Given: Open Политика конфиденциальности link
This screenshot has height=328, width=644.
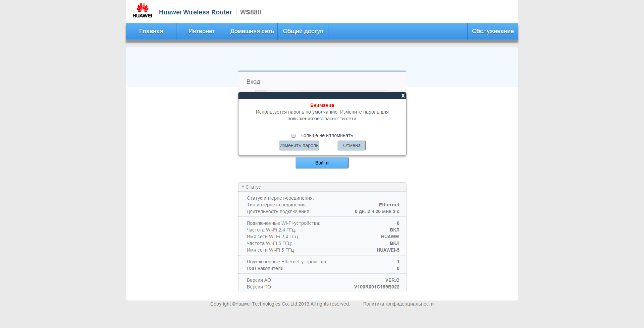Looking at the screenshot, I should click(x=398, y=304).
